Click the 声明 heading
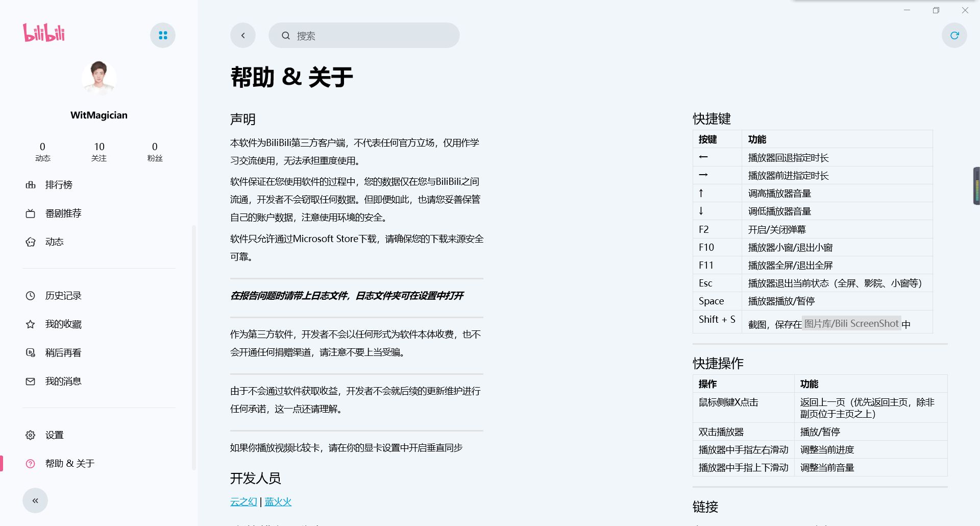This screenshot has height=526, width=980. pos(243,119)
